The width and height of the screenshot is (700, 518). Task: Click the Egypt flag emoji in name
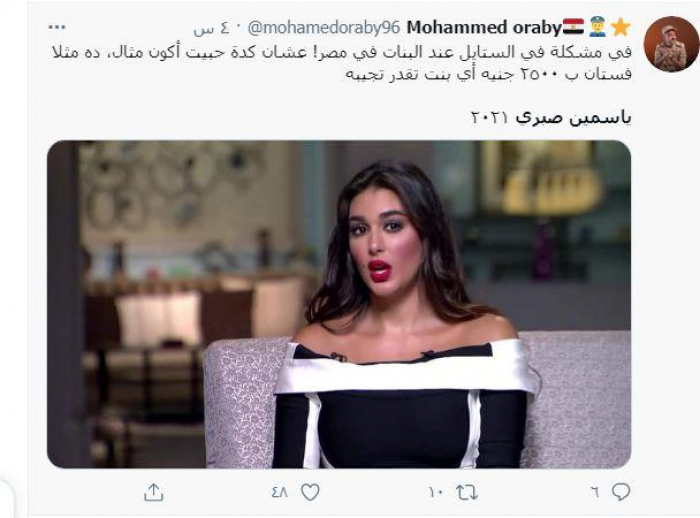tap(573, 28)
